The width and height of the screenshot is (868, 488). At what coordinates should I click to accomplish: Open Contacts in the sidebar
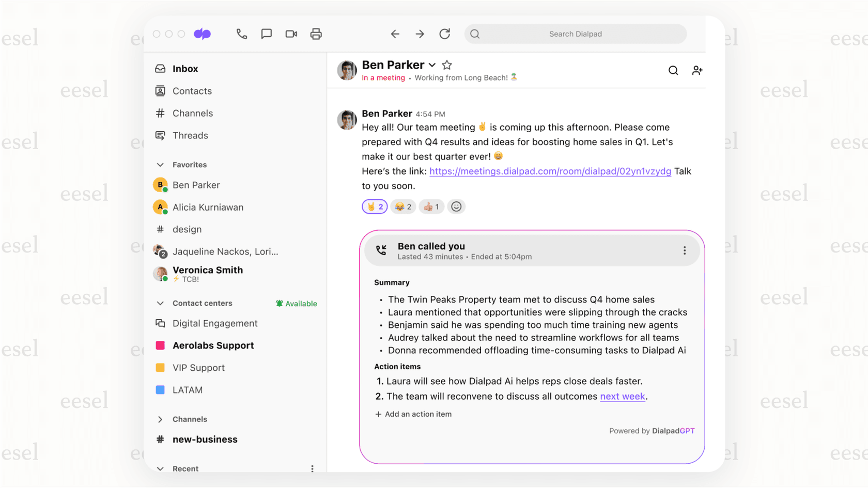(192, 91)
